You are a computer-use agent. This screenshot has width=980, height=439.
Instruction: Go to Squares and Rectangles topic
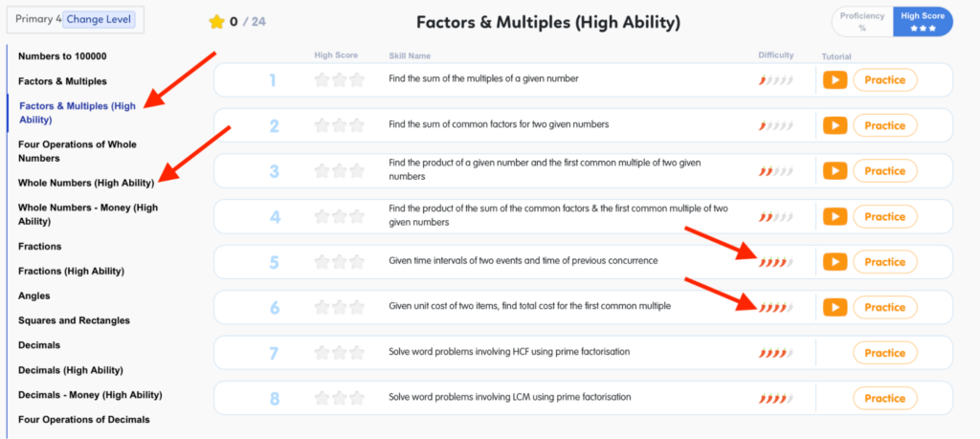pyautogui.click(x=74, y=320)
